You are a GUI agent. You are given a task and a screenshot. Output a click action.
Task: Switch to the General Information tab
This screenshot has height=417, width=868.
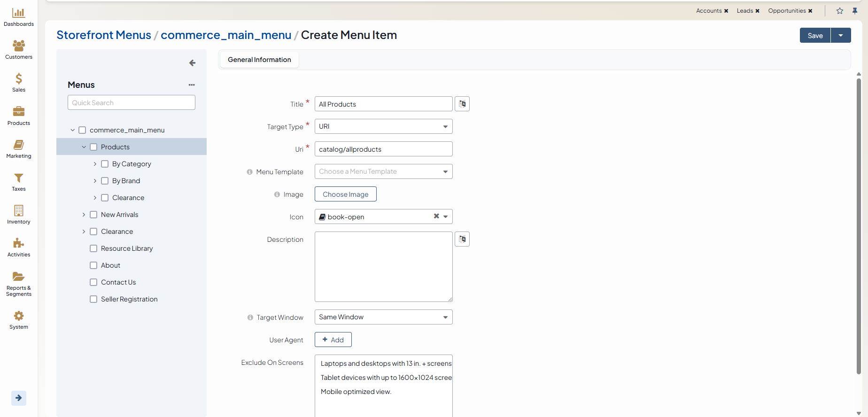click(259, 60)
